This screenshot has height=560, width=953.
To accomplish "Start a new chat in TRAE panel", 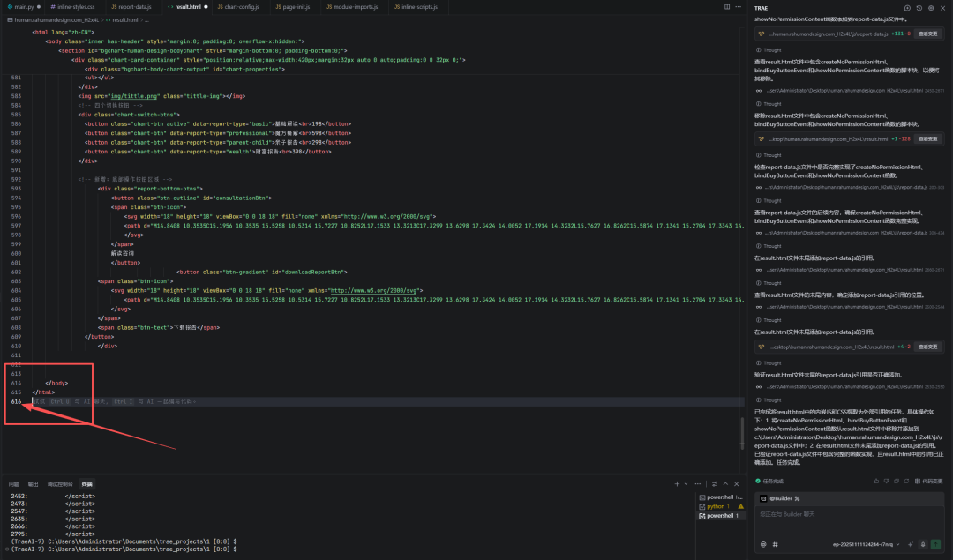I will point(907,8).
